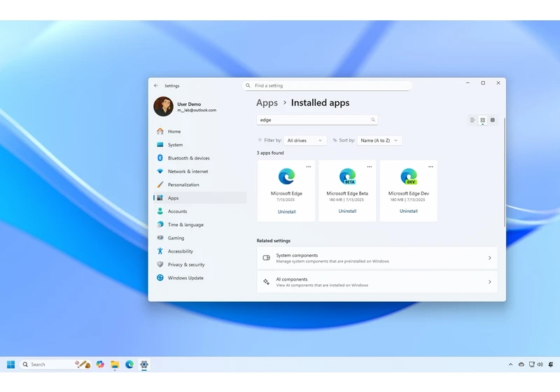Screen dimensions: 560x392
Task: Click the Microsoft Edge app icon
Action: click(x=286, y=176)
